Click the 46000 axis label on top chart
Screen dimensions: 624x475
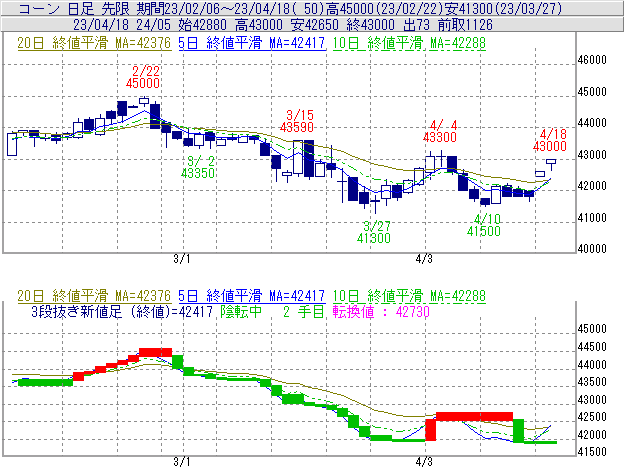(592, 60)
